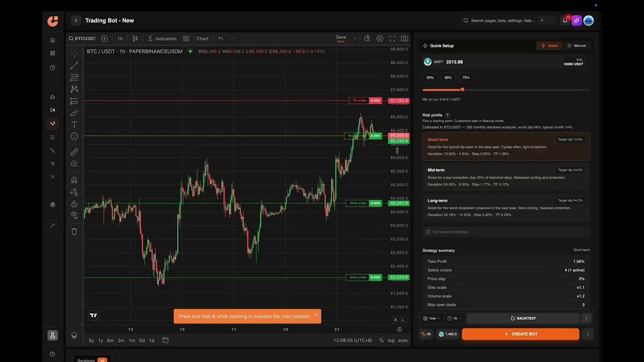This screenshot has width=644, height=362.
Task: Open the lab flask icon in the left sidebar
Action: click(52, 335)
